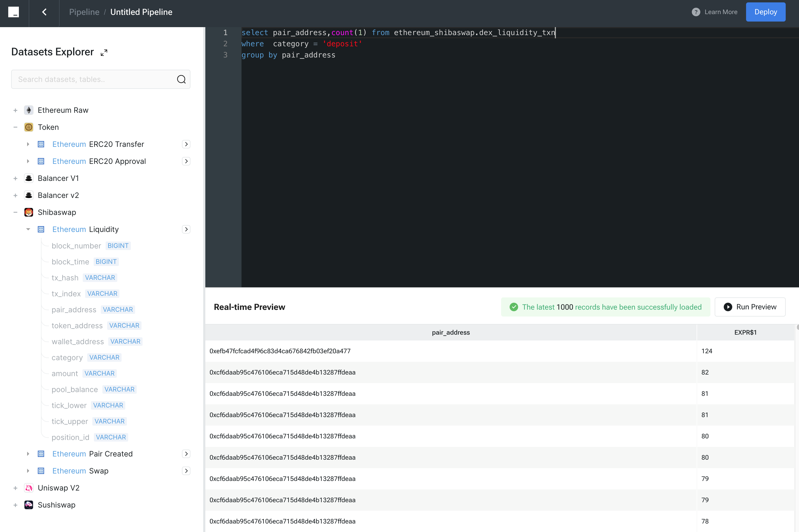
Task: Click the pair_address column header
Action: [x=451, y=332]
